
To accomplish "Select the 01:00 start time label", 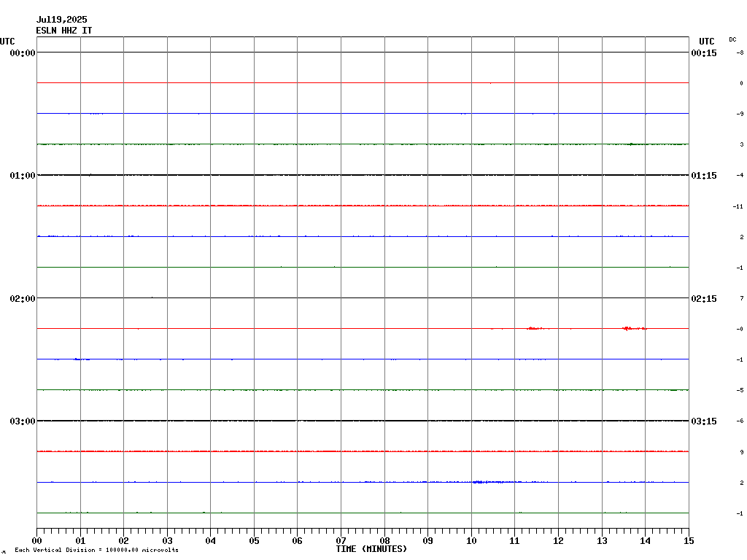I will point(23,176).
